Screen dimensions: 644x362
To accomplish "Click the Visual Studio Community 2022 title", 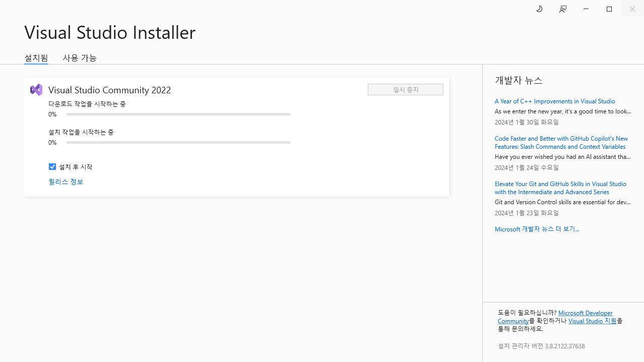I will [x=109, y=90].
